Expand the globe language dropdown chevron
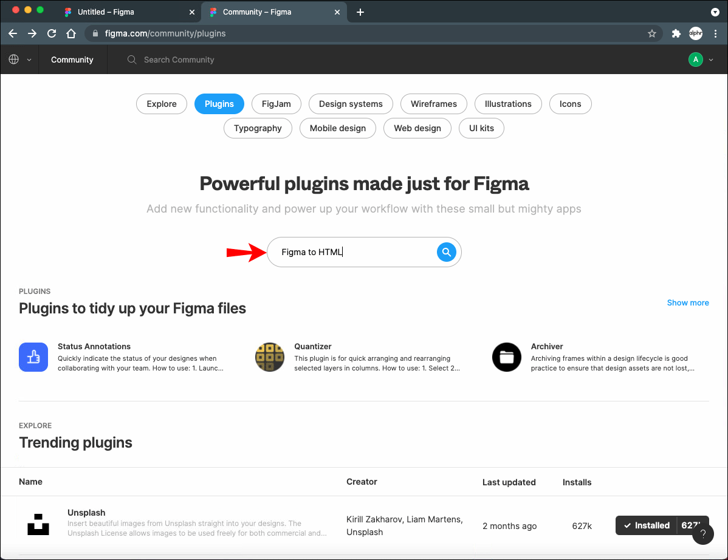The width and height of the screenshot is (728, 560). click(29, 60)
